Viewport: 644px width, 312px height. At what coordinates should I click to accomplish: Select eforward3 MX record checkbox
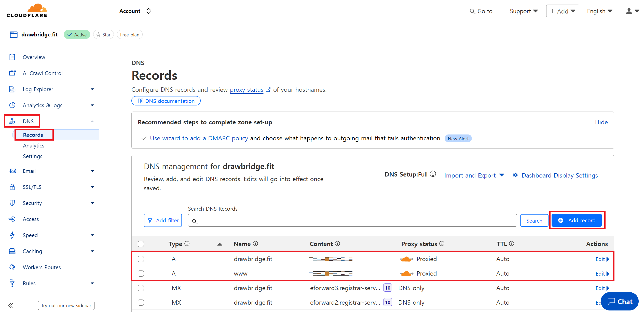click(141, 288)
